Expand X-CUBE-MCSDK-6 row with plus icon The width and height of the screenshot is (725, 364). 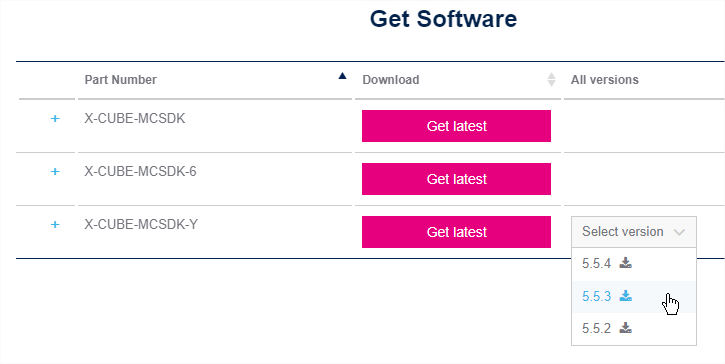55,172
